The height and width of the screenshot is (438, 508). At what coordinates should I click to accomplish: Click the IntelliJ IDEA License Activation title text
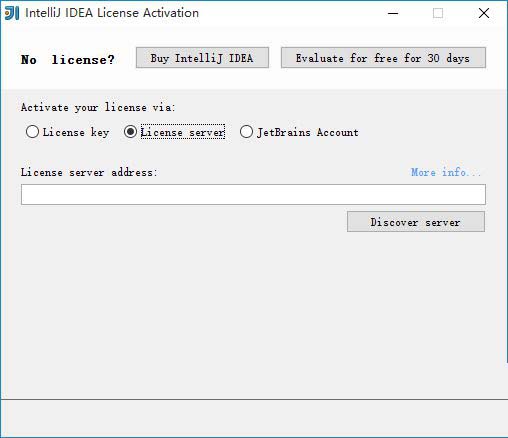click(112, 13)
